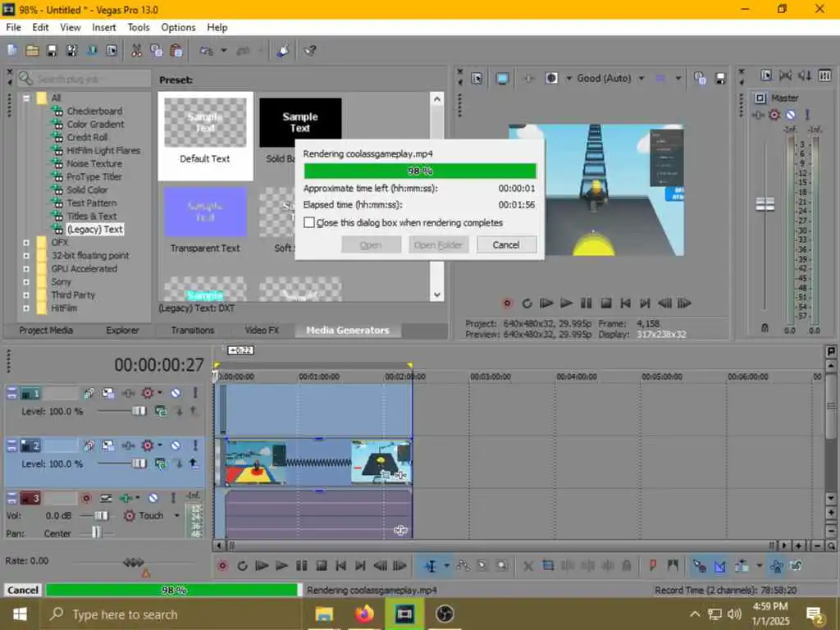Insert a marker with the red flag icon

pyautogui.click(x=653, y=566)
